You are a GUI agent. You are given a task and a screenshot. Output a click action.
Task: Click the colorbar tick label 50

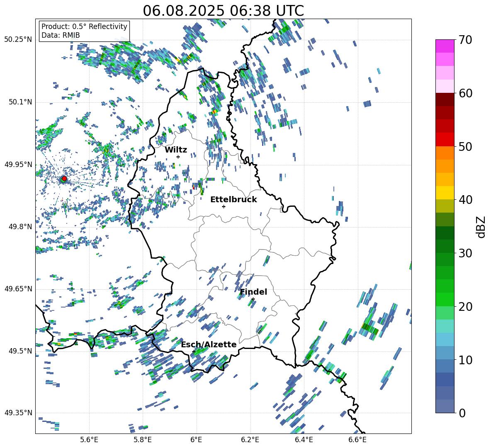[x=465, y=146]
